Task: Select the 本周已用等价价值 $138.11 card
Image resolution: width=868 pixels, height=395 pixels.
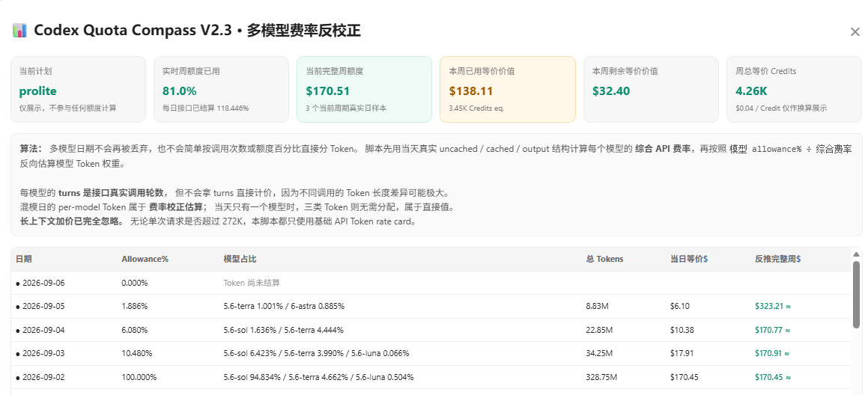Action: coord(508,89)
